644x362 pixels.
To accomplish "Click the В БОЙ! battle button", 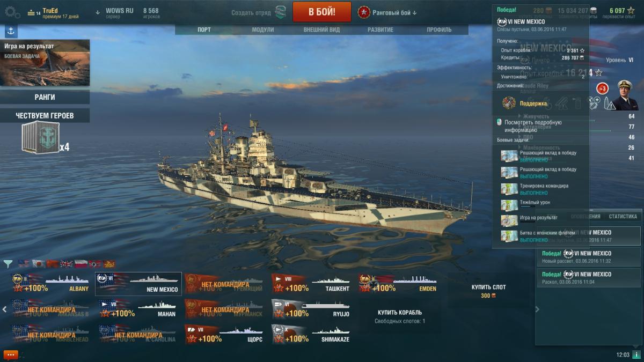I will click(322, 12).
